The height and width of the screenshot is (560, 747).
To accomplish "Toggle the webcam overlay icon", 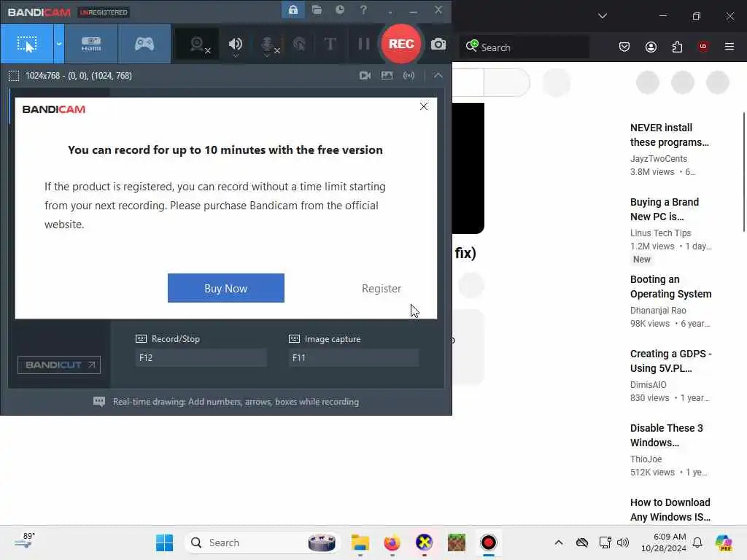I will [197, 44].
